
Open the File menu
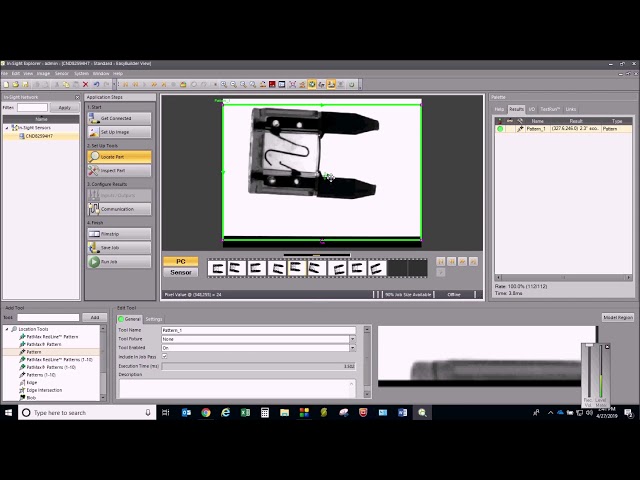(x=4, y=73)
